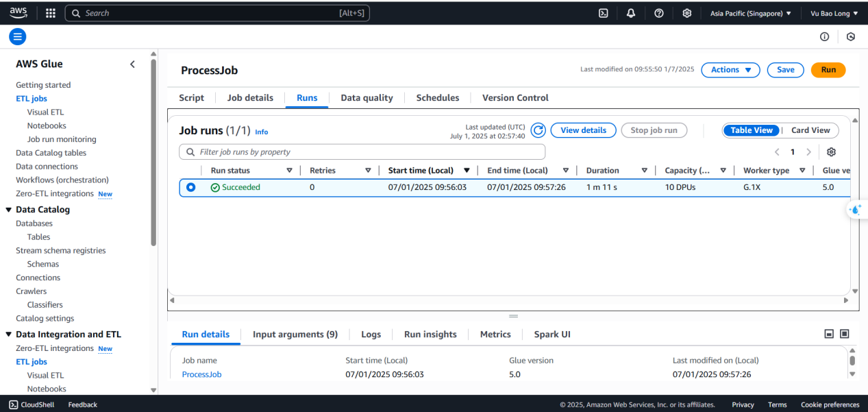Click the split panel resize handle

coord(513,316)
